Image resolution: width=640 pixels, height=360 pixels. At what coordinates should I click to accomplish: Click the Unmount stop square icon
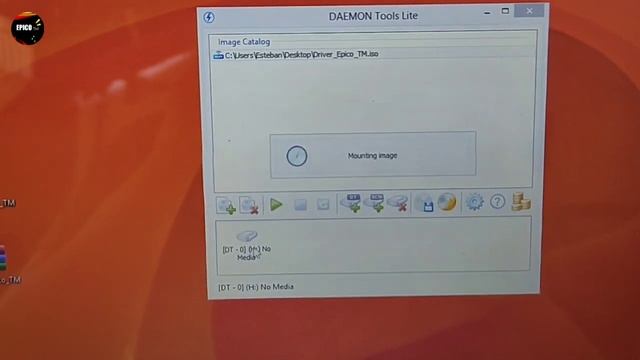pos(300,204)
